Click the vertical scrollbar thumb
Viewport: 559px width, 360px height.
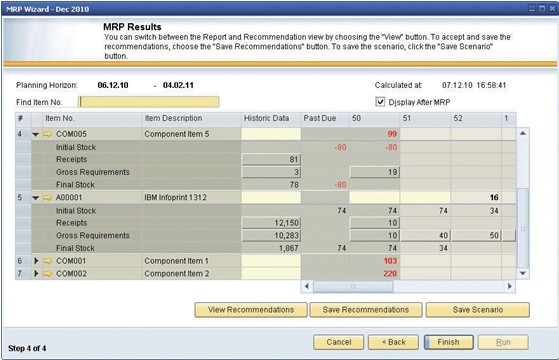523,228
